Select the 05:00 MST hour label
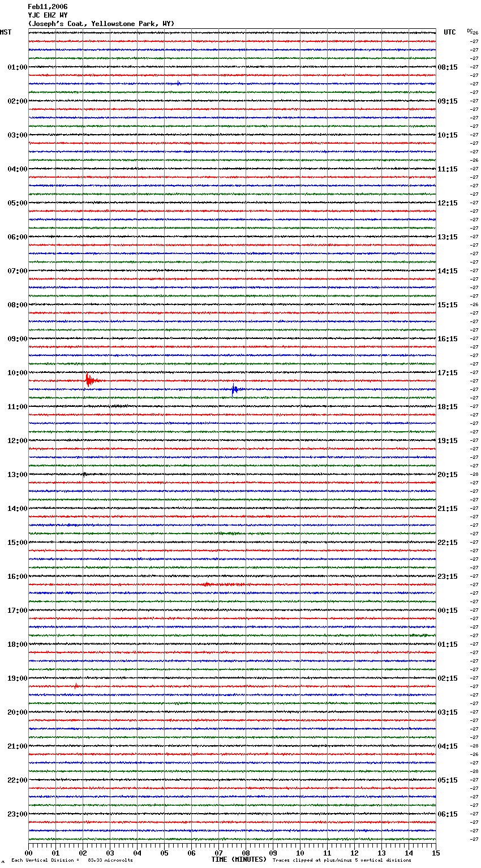481x868 pixels. (x=17, y=203)
